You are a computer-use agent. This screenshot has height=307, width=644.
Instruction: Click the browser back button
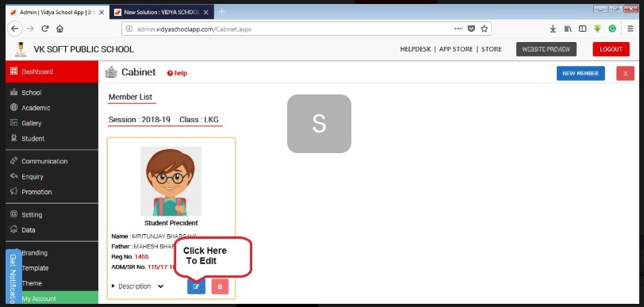pyautogui.click(x=15, y=29)
